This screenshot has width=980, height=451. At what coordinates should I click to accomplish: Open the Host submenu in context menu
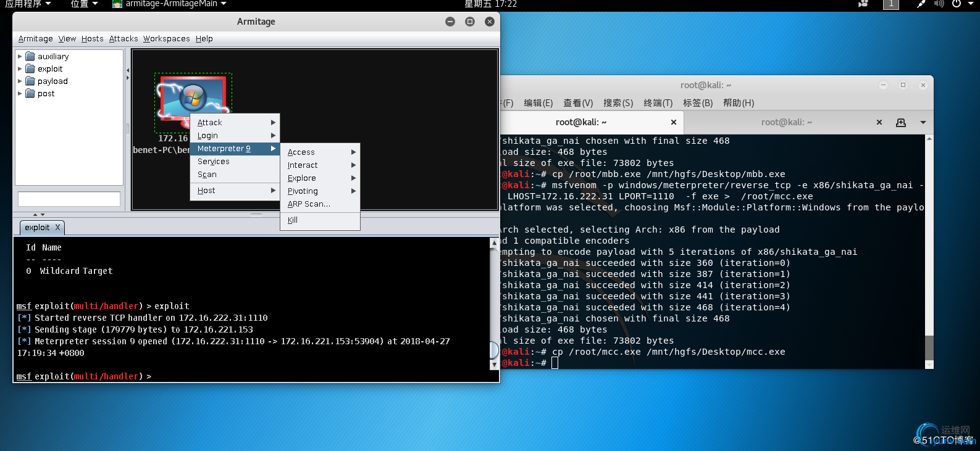click(x=235, y=191)
